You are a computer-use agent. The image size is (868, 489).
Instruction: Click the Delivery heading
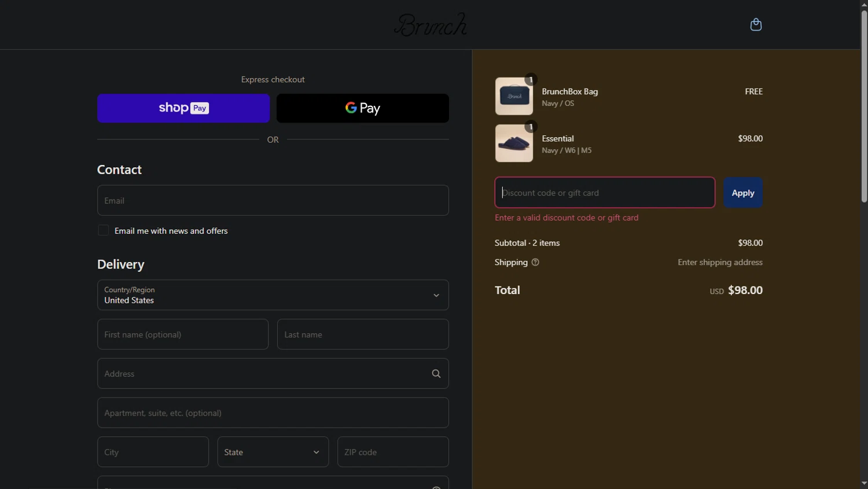[120, 264]
